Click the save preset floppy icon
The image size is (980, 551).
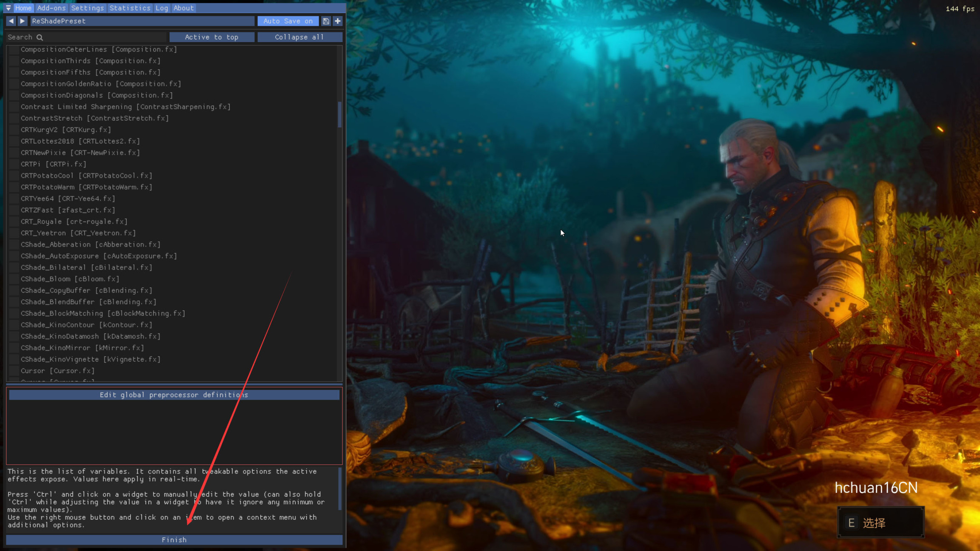[326, 21]
